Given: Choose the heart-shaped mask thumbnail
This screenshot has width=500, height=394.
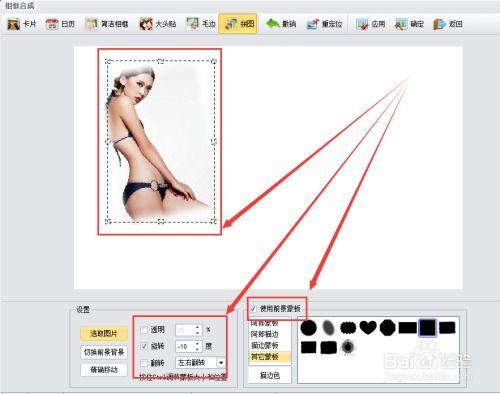Looking at the screenshot, I should (368, 327).
